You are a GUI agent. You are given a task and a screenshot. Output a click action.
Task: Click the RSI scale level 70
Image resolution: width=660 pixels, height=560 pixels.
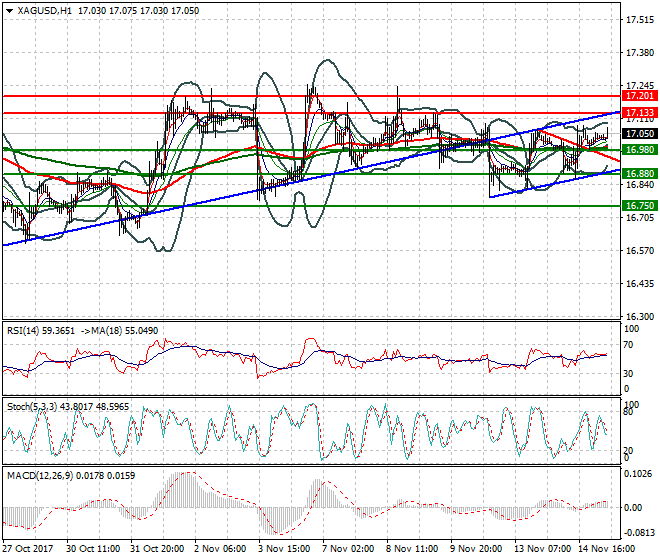(x=628, y=345)
